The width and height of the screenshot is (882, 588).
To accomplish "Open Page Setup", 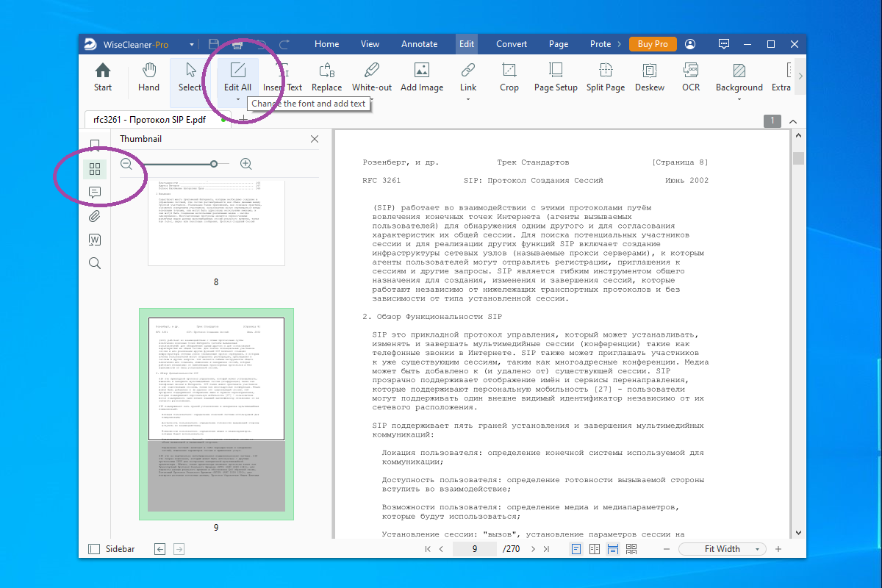I will pyautogui.click(x=556, y=78).
